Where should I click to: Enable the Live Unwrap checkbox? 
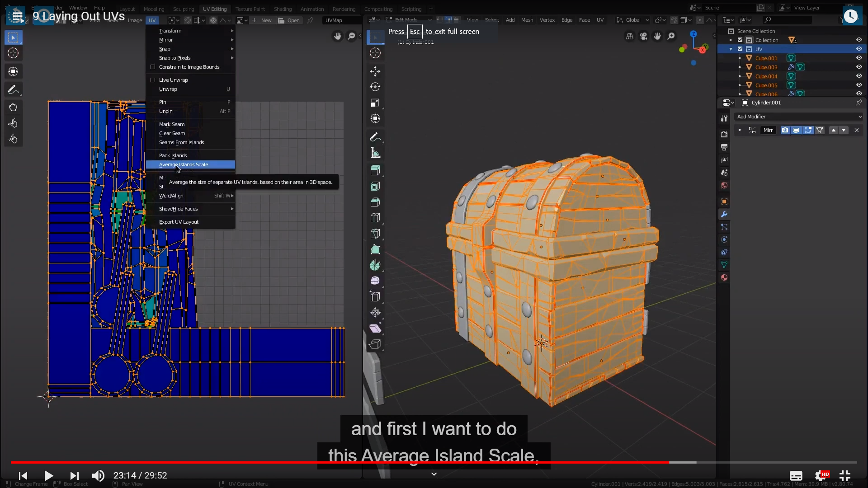click(153, 80)
